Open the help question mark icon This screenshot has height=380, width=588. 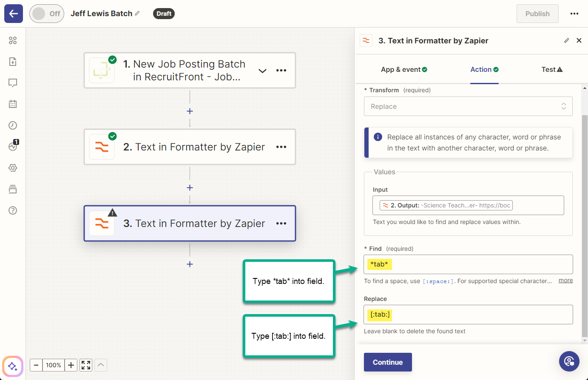pos(13,210)
